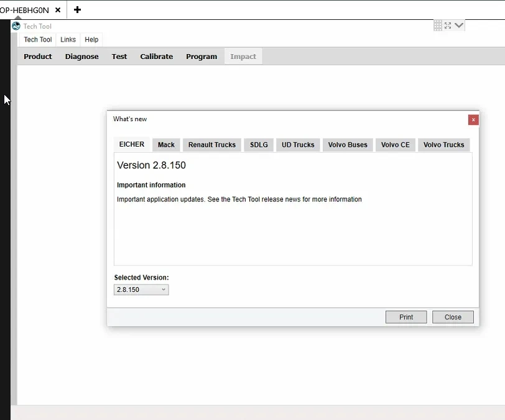Click the Tech Tool globe logo icon

tap(16, 26)
